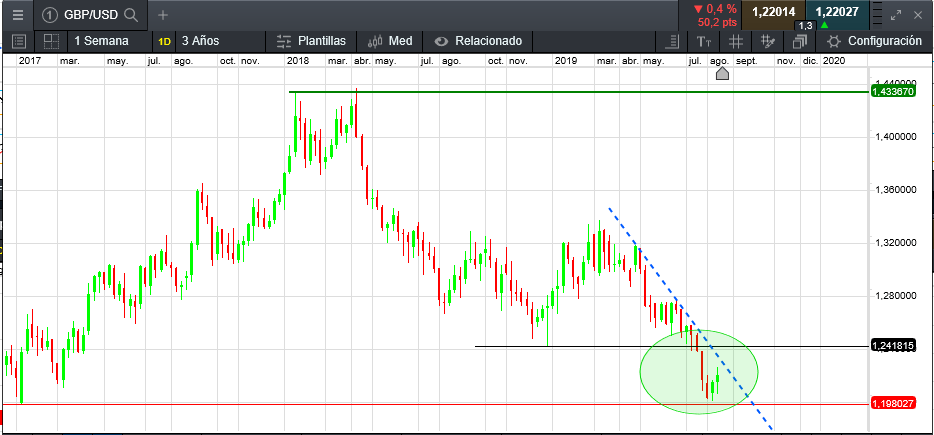Add a new chart tab with plus
This screenshot has width=934, height=435.
[163, 15]
